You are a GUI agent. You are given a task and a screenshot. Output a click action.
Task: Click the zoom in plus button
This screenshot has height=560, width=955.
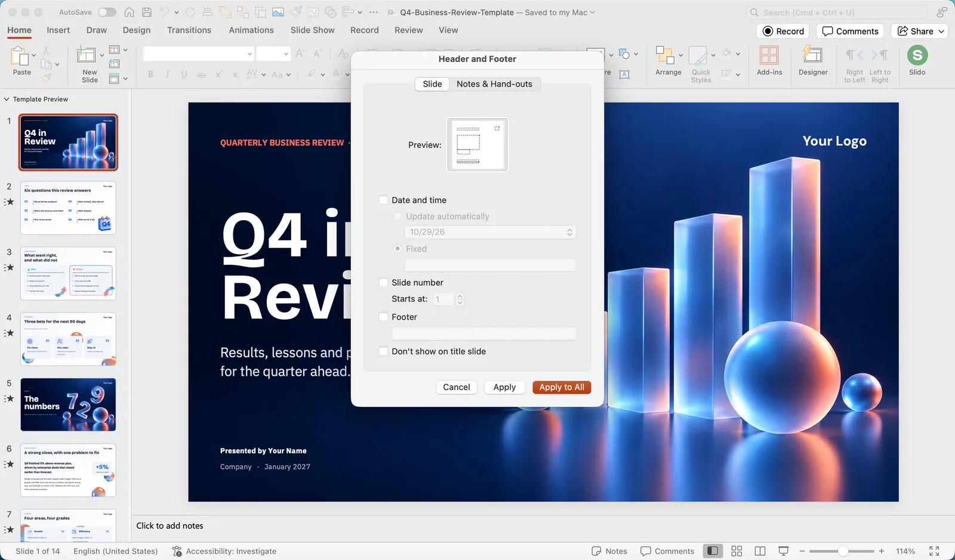[882, 551]
